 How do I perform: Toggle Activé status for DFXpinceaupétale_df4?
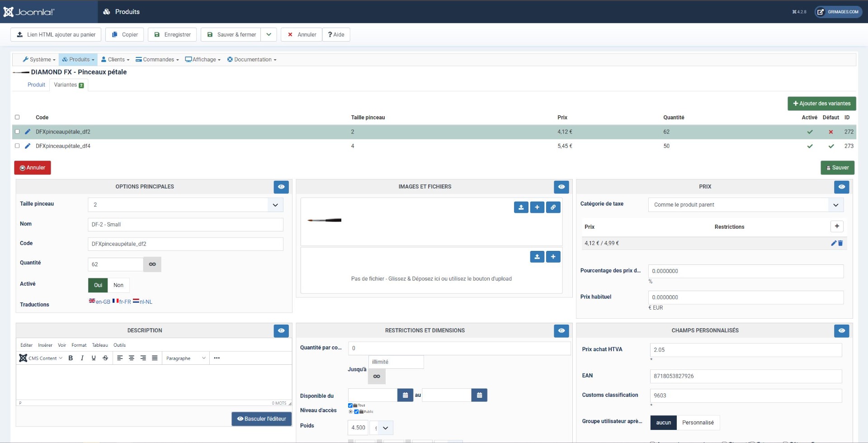click(810, 146)
